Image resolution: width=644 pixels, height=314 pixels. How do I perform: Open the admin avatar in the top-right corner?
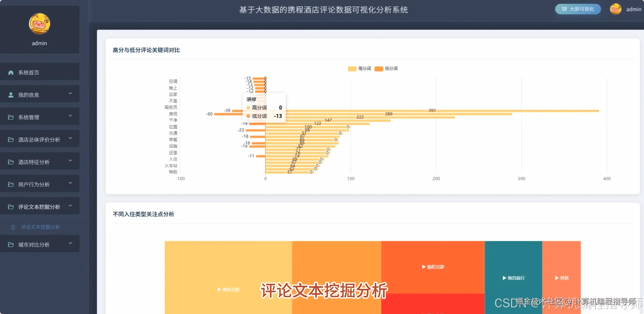pos(615,9)
